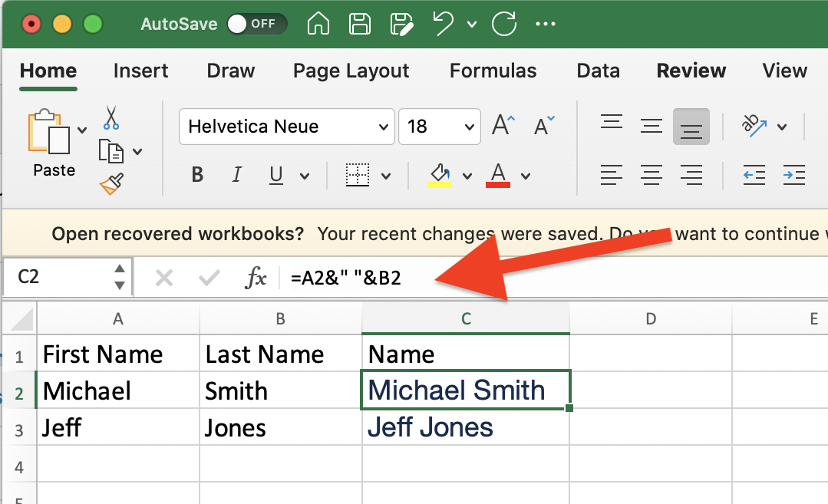Click the Format Painter brush icon

coord(111,184)
